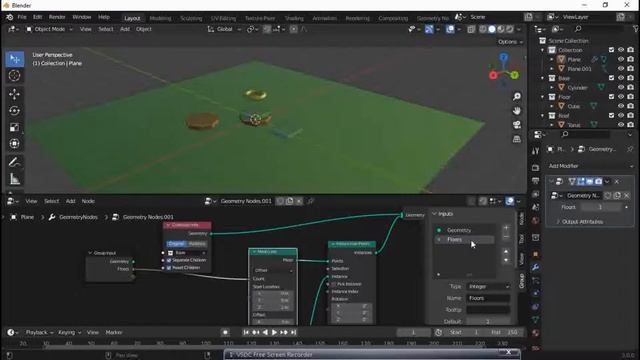Jump to the timeline's last frame
Viewport: 640px width, 360px height.
click(x=293, y=333)
